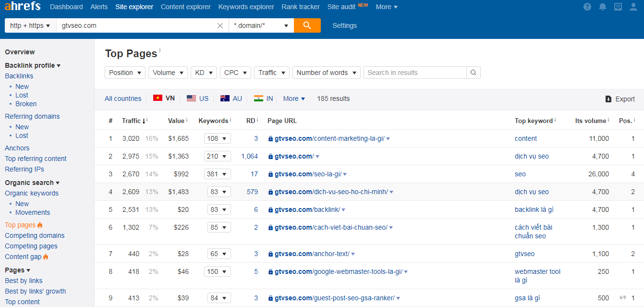Open the notifications bell icon
The width and height of the screenshot is (644, 307).
(x=603, y=7)
